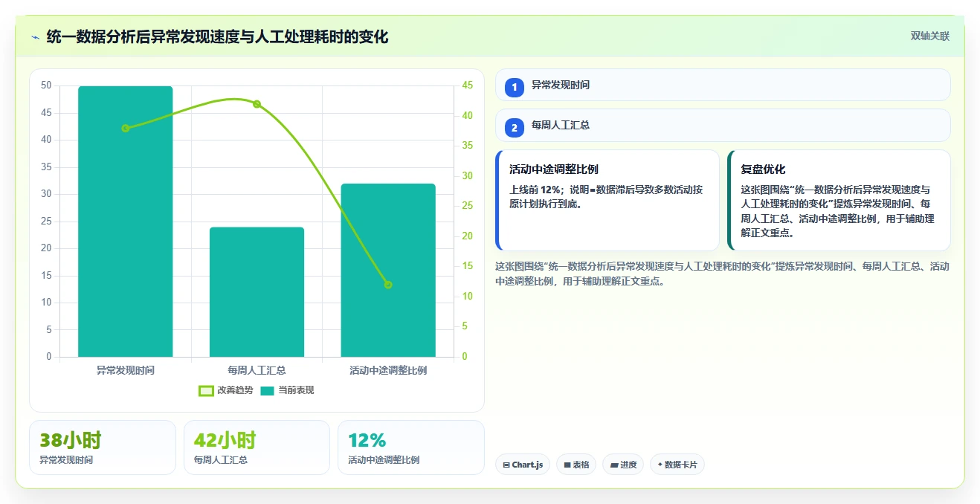Click the trend line point above 每周人工汇总
Screen dimensions: 980x504
[x=257, y=104]
